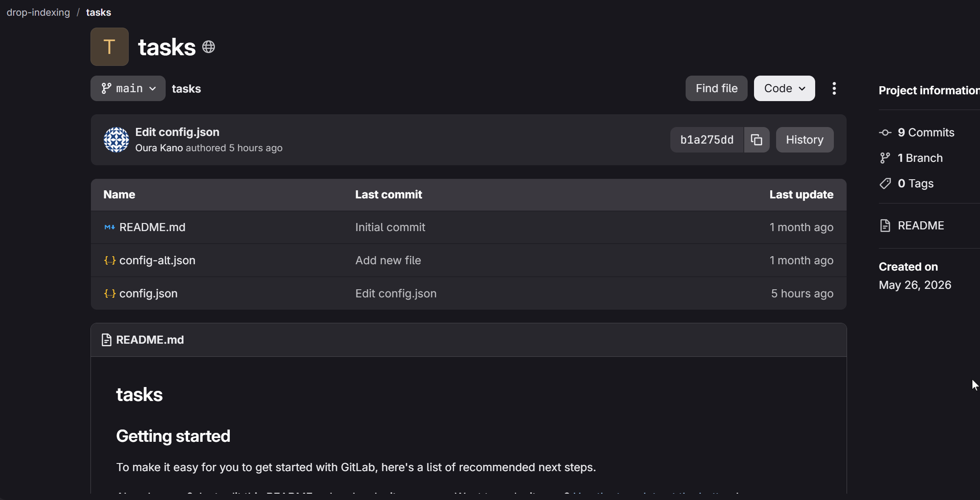Open the vertical three-dot actions menu
The width and height of the screenshot is (980, 500).
pos(834,88)
